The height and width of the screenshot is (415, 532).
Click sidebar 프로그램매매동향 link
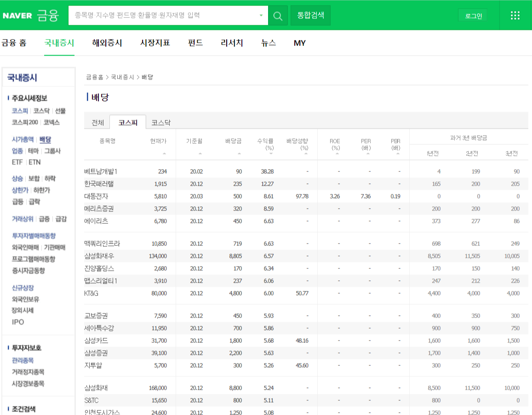tap(34, 259)
